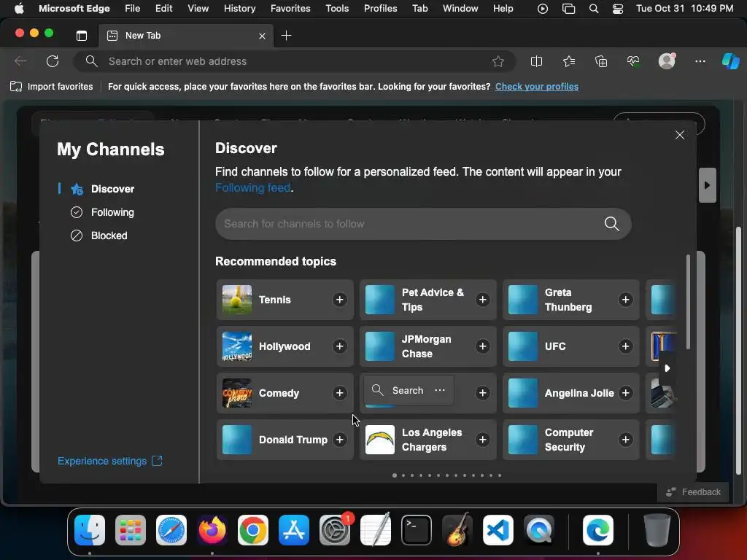Open the Favorites list toolbar icon
747x560 pixels.
pyautogui.click(x=569, y=61)
